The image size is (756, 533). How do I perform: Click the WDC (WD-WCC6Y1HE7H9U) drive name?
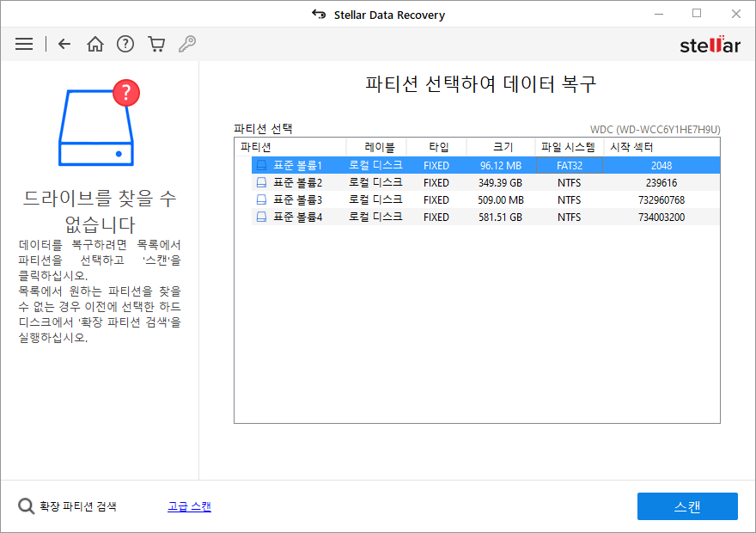click(x=655, y=129)
